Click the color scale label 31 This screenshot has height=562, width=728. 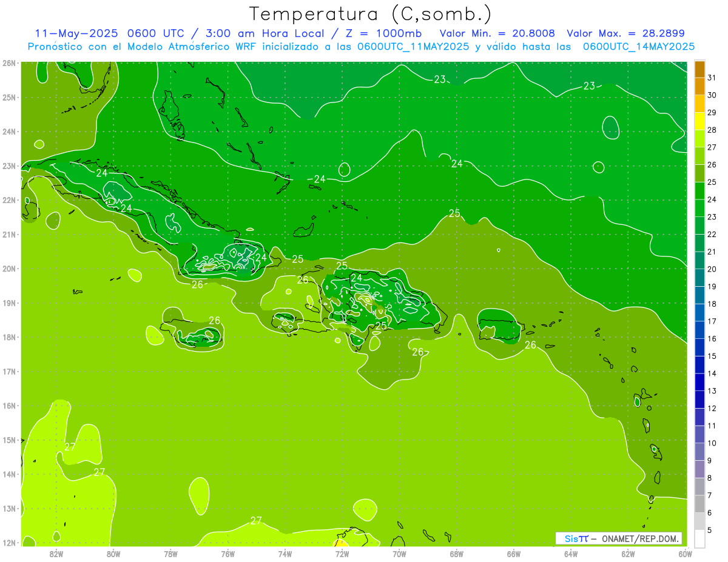pos(712,78)
